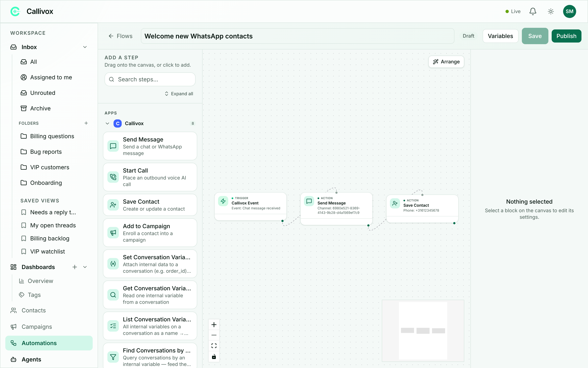Image resolution: width=588 pixels, height=368 pixels.
Task: Collapse the Dashboards section chevron
Action: pos(85,267)
